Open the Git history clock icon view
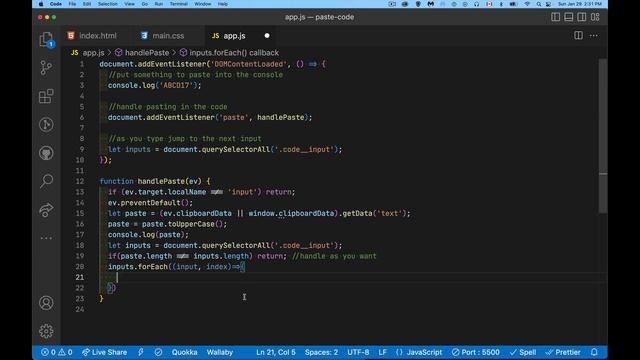Screen dimensions: 640x360 click(x=46, y=124)
